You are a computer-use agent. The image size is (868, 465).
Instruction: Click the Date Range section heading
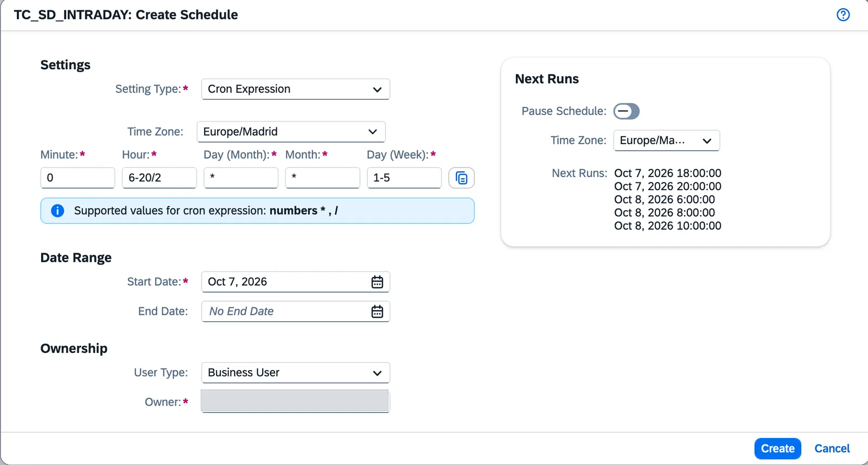76,258
